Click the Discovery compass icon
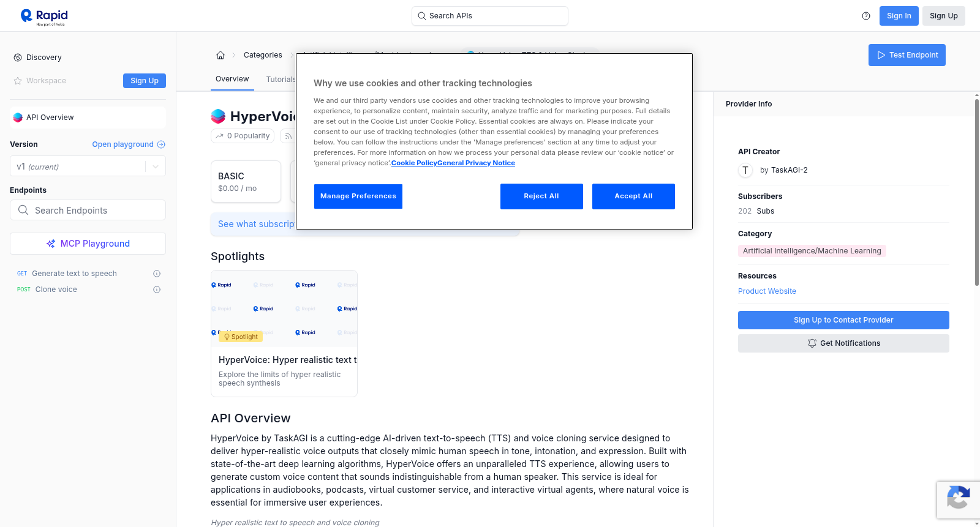 [x=18, y=58]
